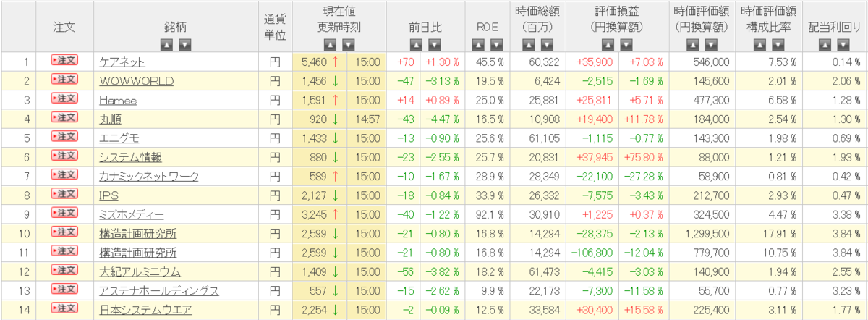This screenshot has height=320, width=868.
Task: Click 注文 button for ミズホメディー
Action: point(64,214)
